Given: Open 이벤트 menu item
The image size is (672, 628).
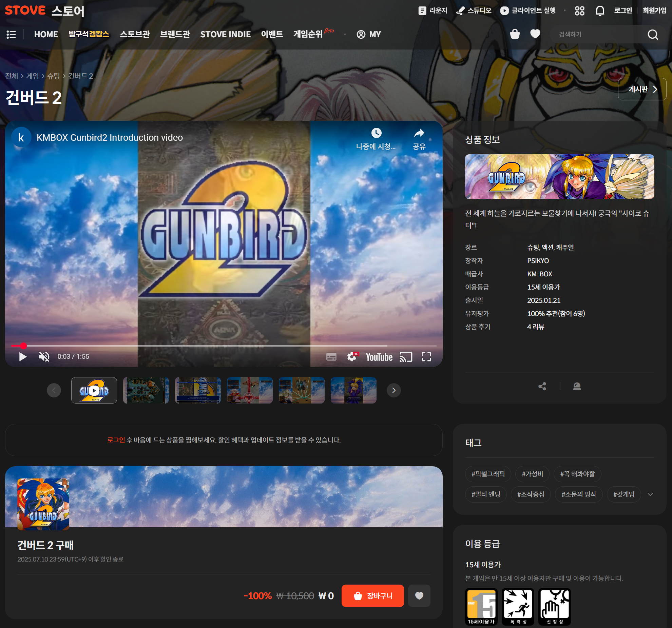Looking at the screenshot, I should [x=272, y=34].
